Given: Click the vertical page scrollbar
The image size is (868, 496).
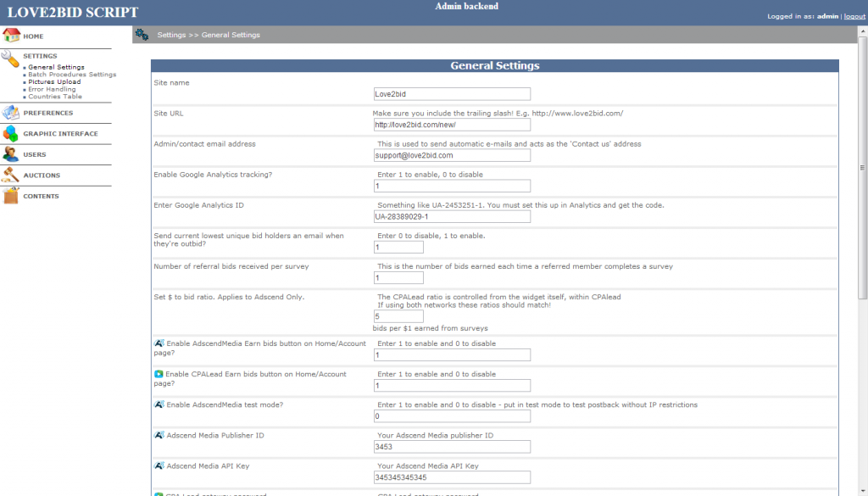Looking at the screenshot, I should pos(862,166).
